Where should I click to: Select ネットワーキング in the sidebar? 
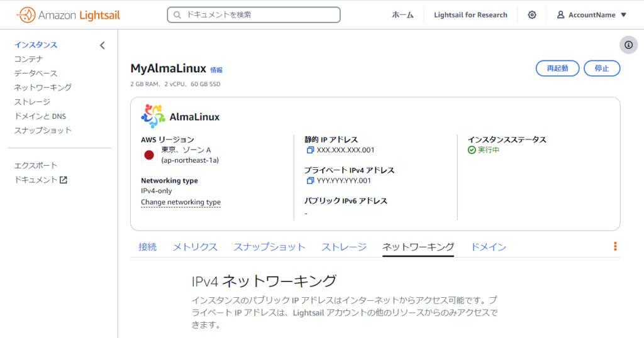point(43,87)
